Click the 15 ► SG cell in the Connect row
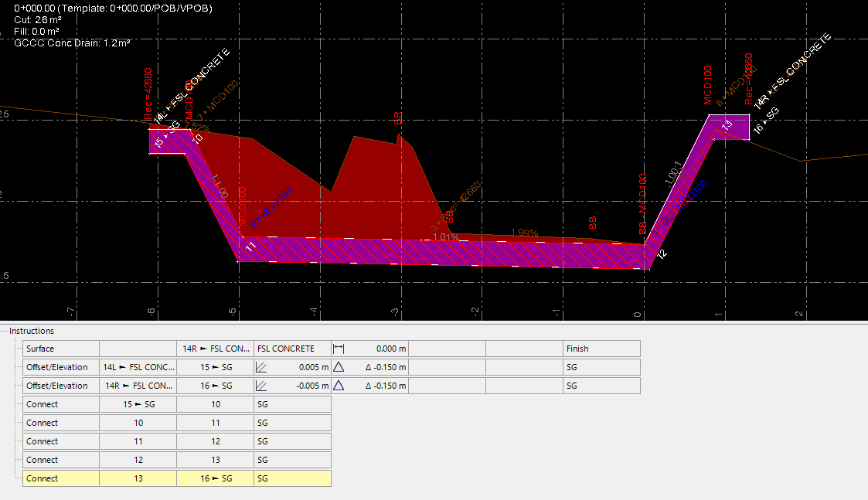The height and width of the screenshot is (500, 868). coord(138,404)
